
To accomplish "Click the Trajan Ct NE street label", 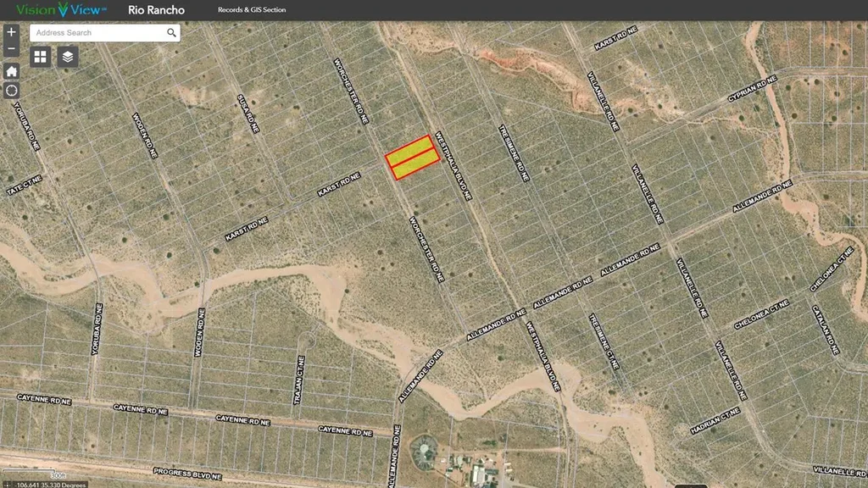I will (300, 379).
